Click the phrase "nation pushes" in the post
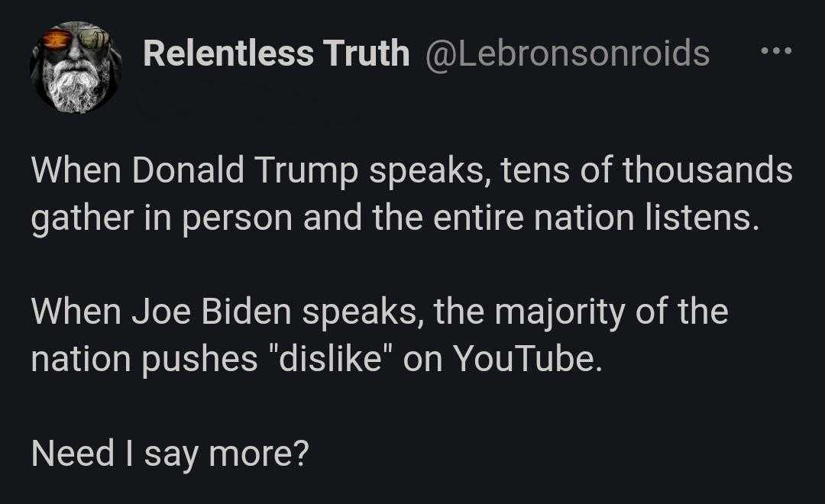825x504 pixels. 144,360
